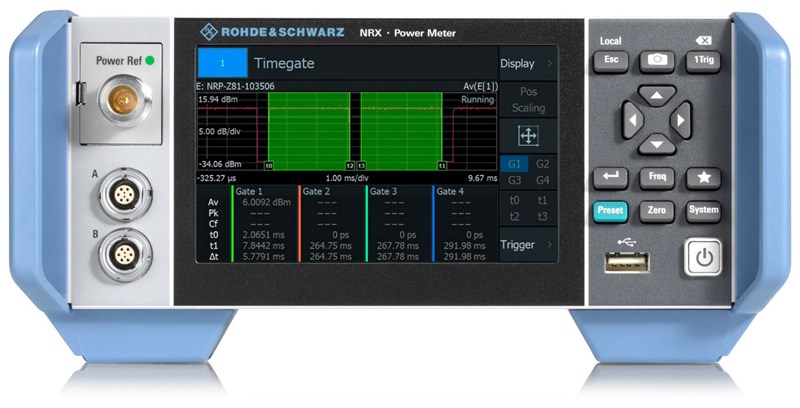Click the Freq key
The height and width of the screenshot is (408, 800).
pyautogui.click(x=657, y=177)
